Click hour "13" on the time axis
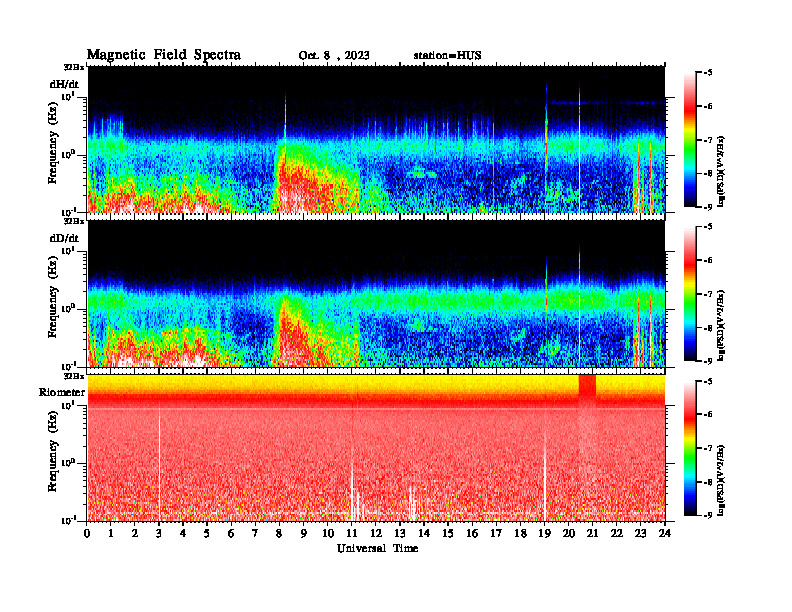This screenshot has width=792, height=612. [400, 533]
